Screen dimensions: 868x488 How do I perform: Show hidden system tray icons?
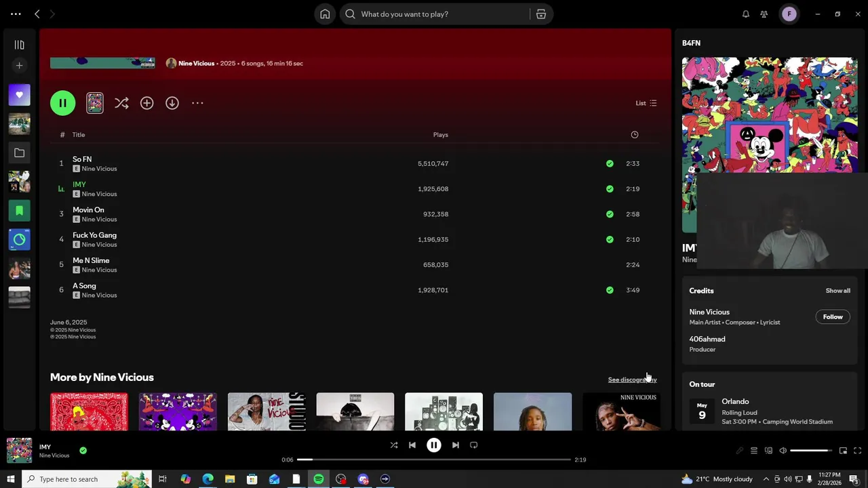[766, 479]
